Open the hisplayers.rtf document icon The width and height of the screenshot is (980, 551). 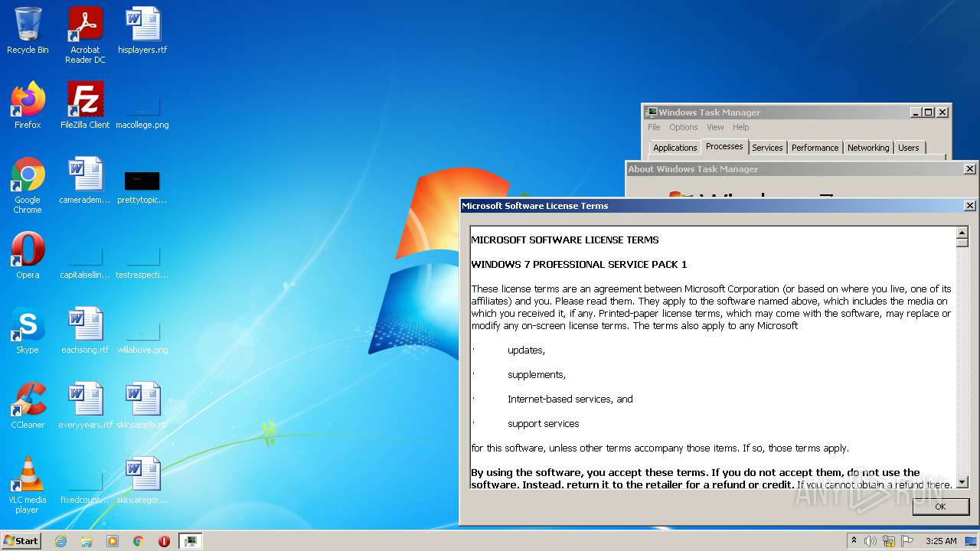coord(142,31)
